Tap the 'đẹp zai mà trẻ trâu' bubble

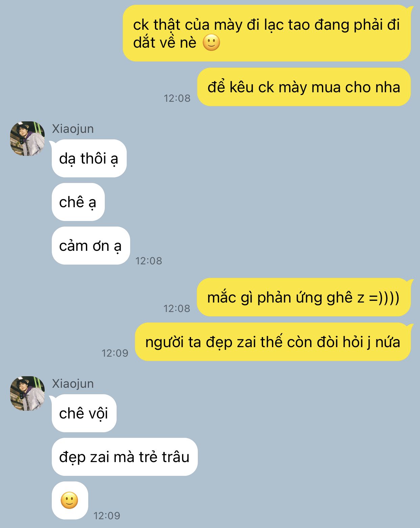tap(124, 457)
